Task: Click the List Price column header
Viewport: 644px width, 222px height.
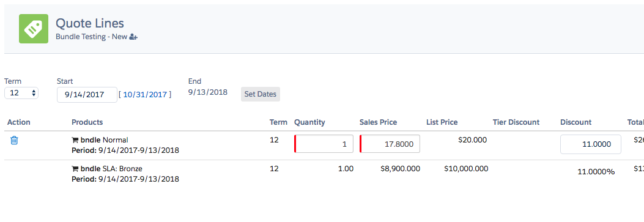Action: click(x=442, y=122)
